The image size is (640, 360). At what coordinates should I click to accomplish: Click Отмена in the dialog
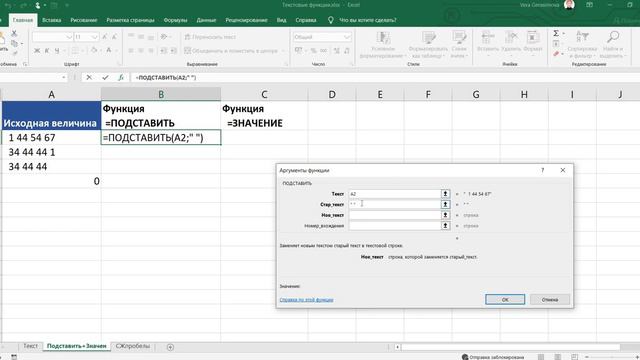pos(550,300)
